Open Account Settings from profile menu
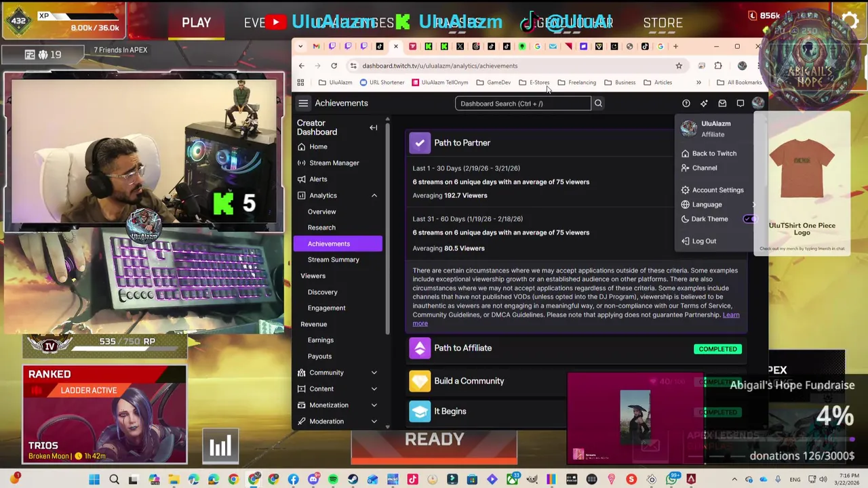Screen dimensions: 868x488 pos(717,190)
